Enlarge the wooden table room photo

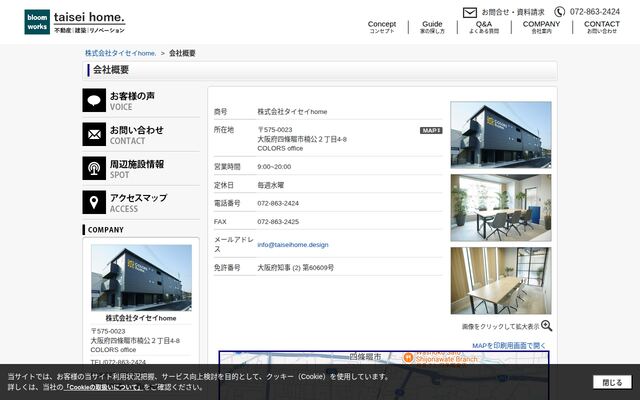point(501,280)
